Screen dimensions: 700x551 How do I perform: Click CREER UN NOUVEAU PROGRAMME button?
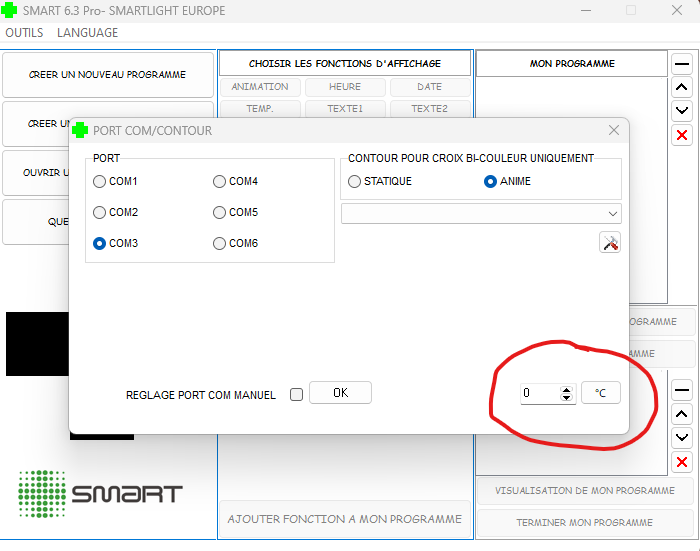(x=108, y=75)
